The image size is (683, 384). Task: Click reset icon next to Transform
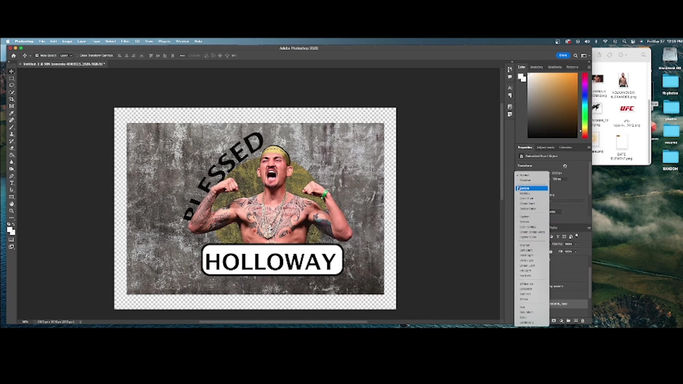point(565,166)
